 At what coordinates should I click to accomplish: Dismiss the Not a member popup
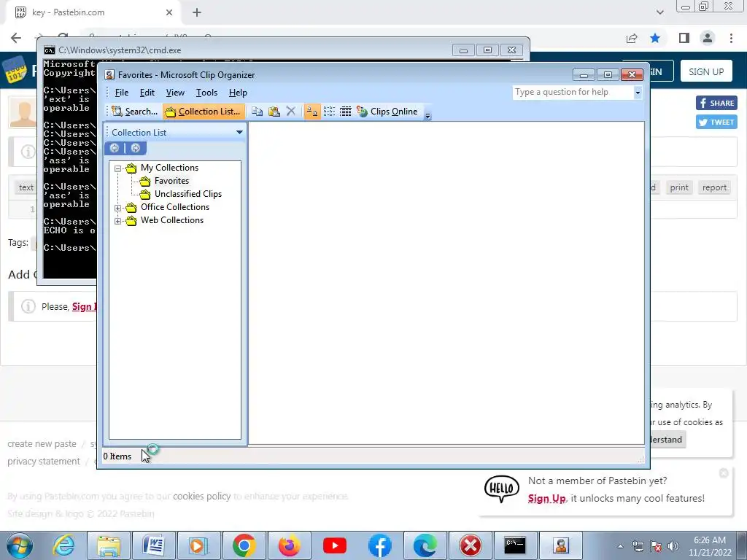[x=724, y=472]
